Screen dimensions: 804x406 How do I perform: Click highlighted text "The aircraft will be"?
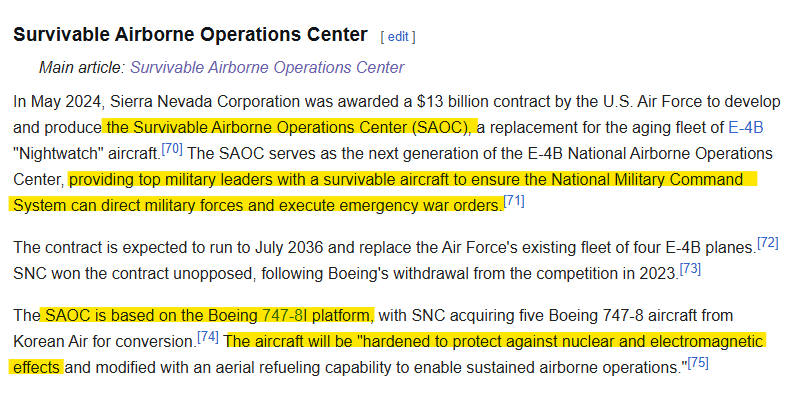pyautogui.click(x=296, y=341)
